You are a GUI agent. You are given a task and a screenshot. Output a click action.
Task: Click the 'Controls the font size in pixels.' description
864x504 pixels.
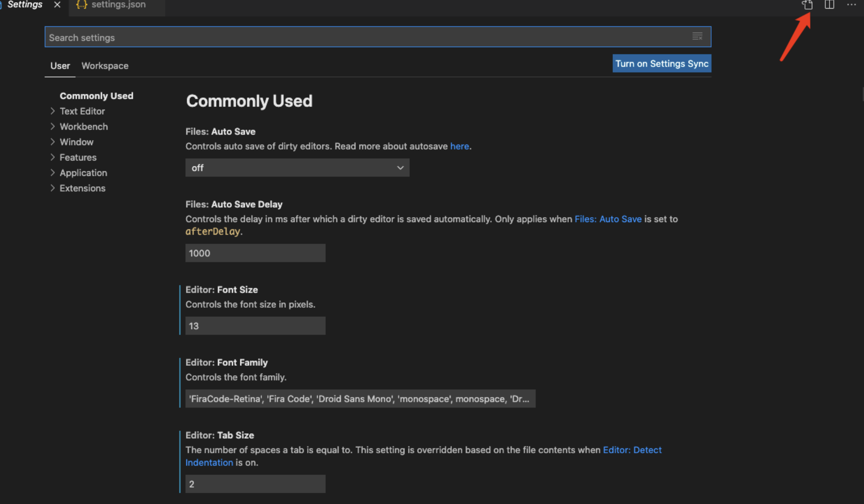pyautogui.click(x=250, y=304)
